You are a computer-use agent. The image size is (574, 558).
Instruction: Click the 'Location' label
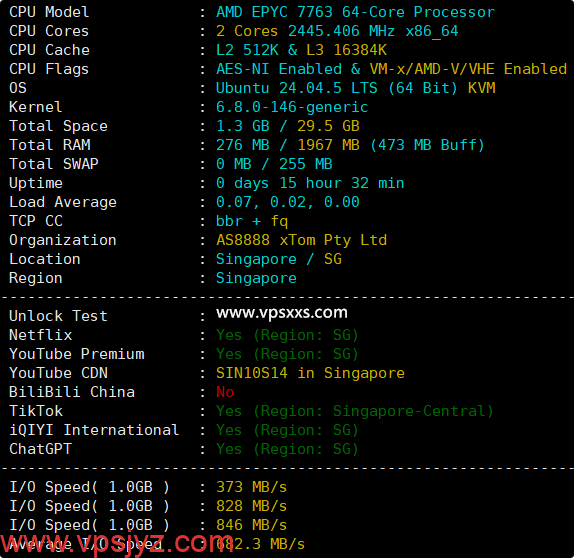point(45,259)
